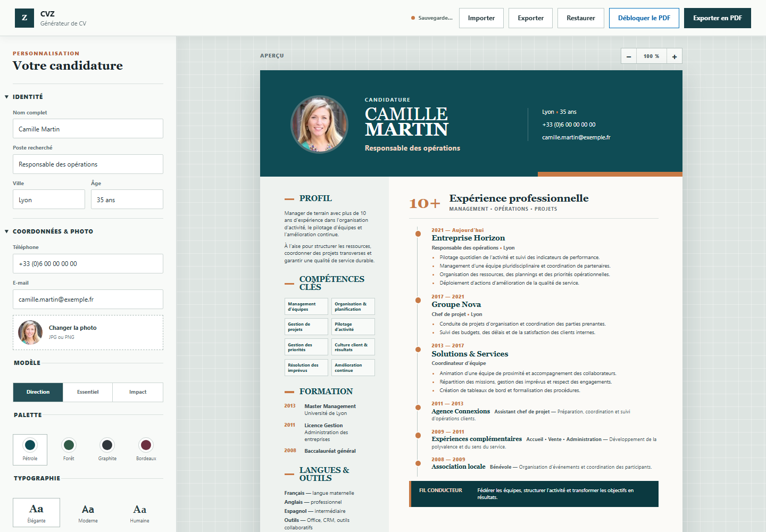
Task: Click the Exporter button
Action: (x=531, y=18)
